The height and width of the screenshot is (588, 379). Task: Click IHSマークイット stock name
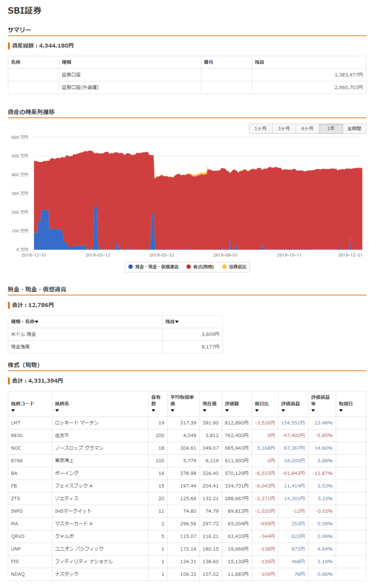tap(73, 511)
